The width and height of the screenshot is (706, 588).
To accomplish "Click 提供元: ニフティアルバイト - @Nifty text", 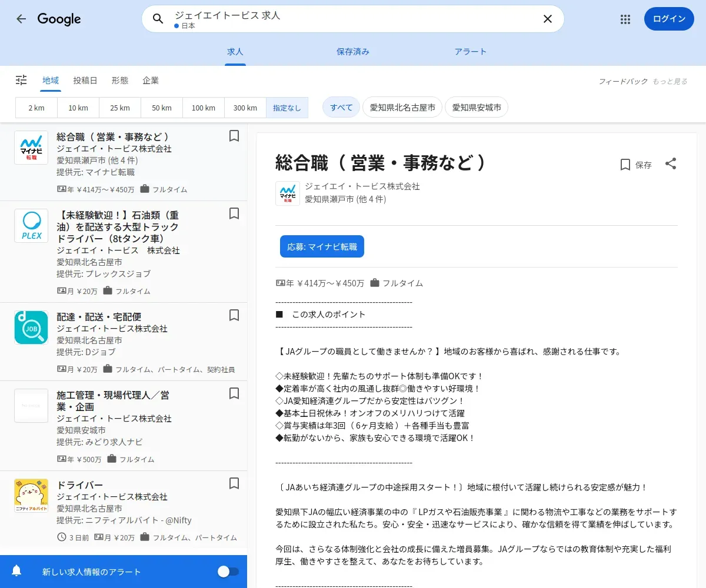I will pos(124,520).
